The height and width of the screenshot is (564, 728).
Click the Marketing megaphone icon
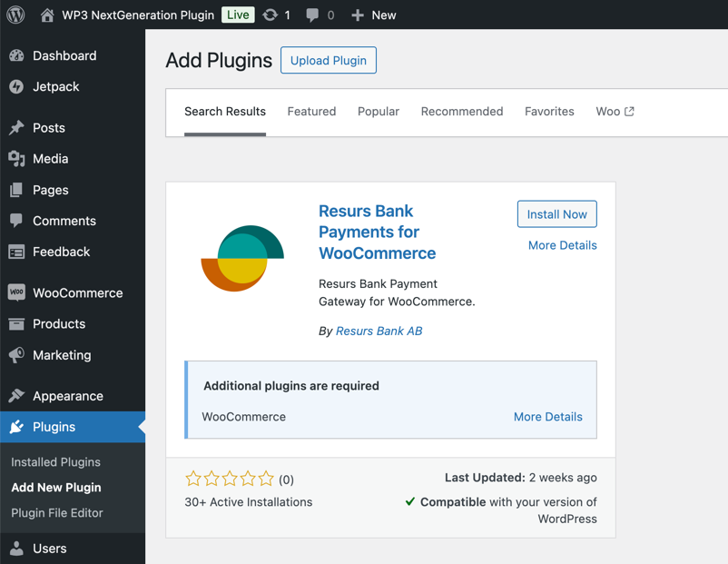pyautogui.click(x=16, y=355)
